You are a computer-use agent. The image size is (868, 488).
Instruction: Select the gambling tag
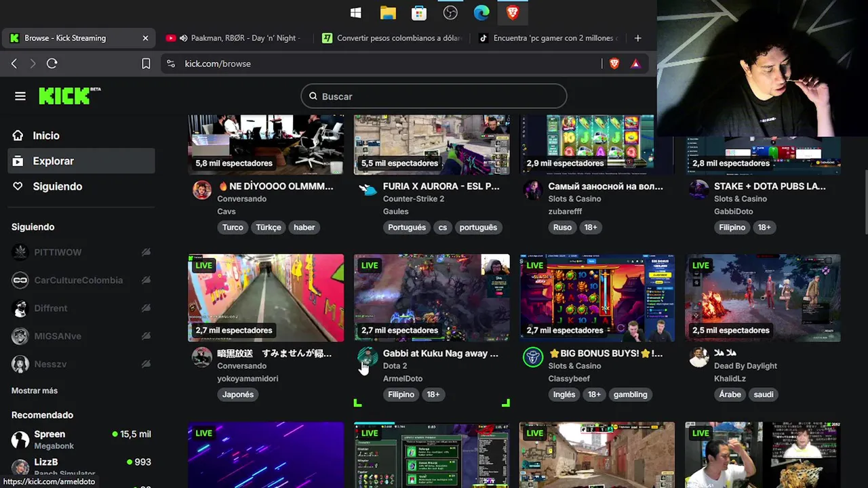point(631,394)
